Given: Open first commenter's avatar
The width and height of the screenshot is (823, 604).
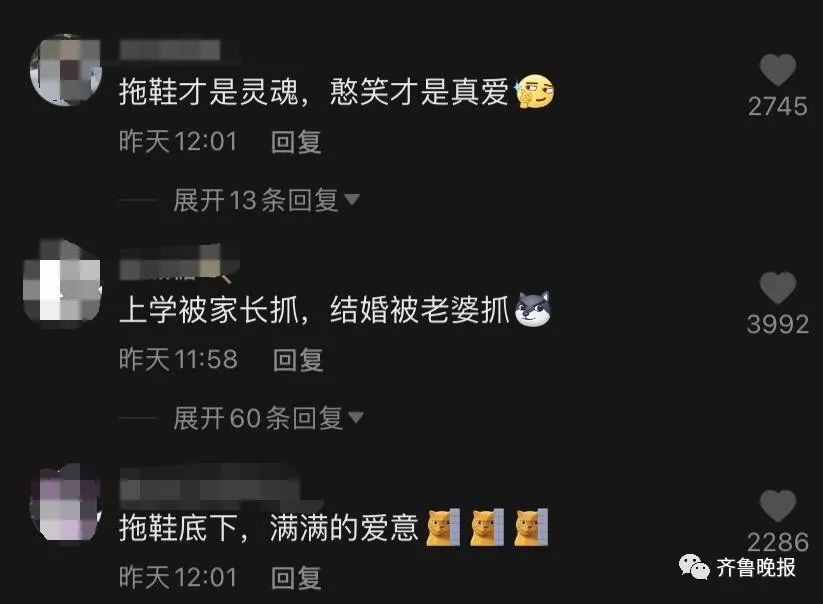Looking at the screenshot, I should [66, 70].
